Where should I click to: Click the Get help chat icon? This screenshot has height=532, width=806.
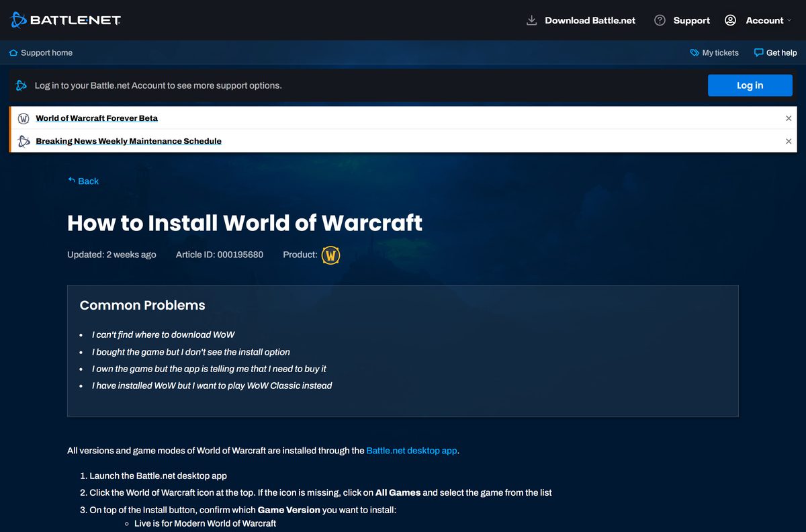pyautogui.click(x=758, y=52)
